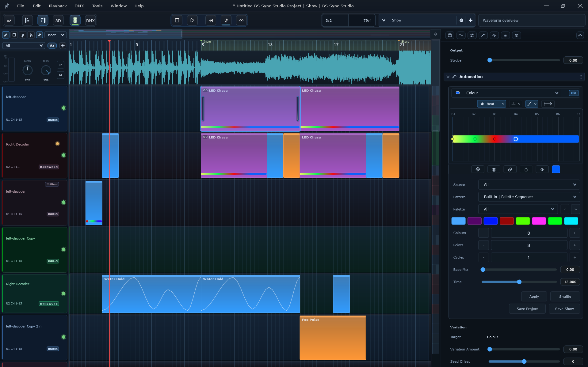Open the Beat snap dropdown

click(x=56, y=35)
